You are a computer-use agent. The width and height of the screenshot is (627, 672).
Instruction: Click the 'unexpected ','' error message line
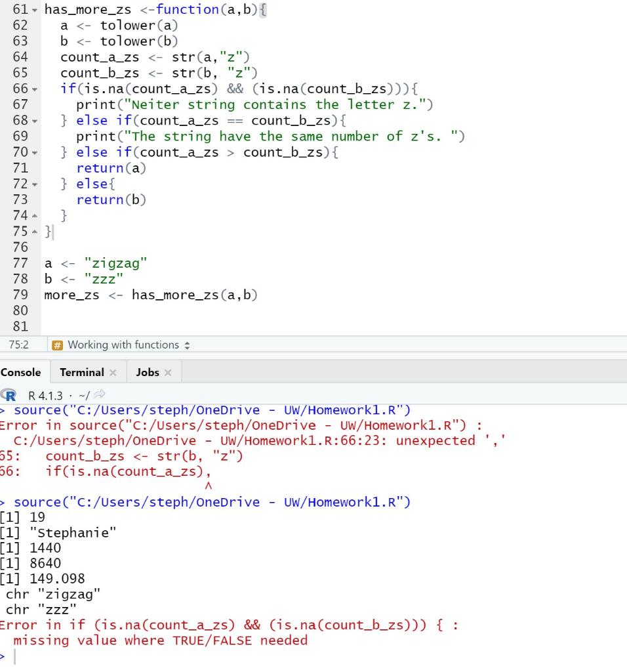[260, 440]
